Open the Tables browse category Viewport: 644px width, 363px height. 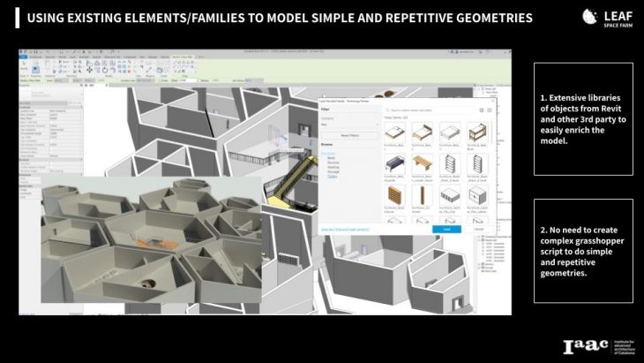(333, 176)
